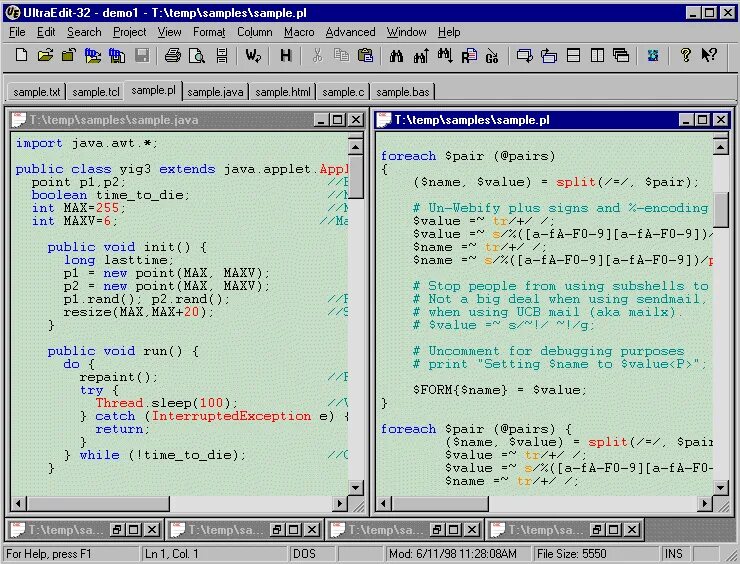This screenshot has height=564, width=740.
Task: Click scroll right arrow in sample.java window
Action: pyautogui.click(x=339, y=504)
